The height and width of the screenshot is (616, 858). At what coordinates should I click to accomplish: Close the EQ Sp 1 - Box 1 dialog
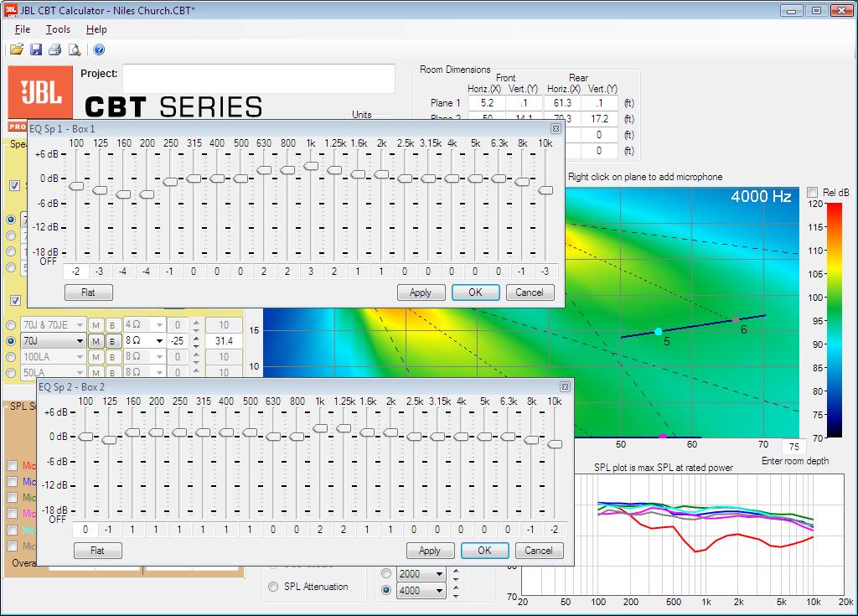(556, 129)
